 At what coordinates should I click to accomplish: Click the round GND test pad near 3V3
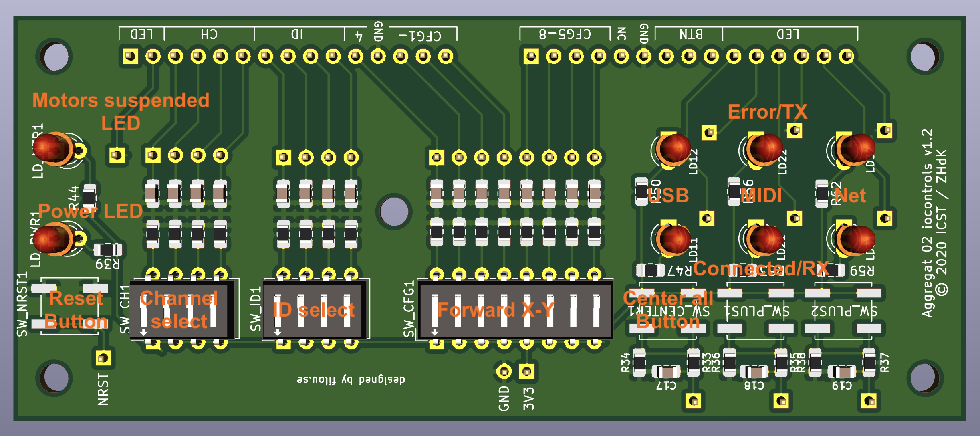pos(504,372)
